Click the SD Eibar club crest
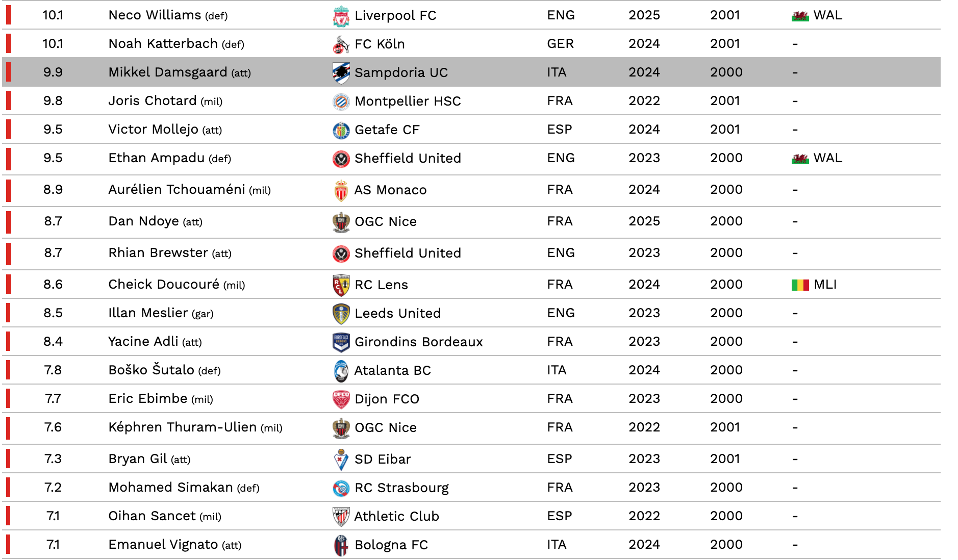The height and width of the screenshot is (560, 958). [341, 460]
